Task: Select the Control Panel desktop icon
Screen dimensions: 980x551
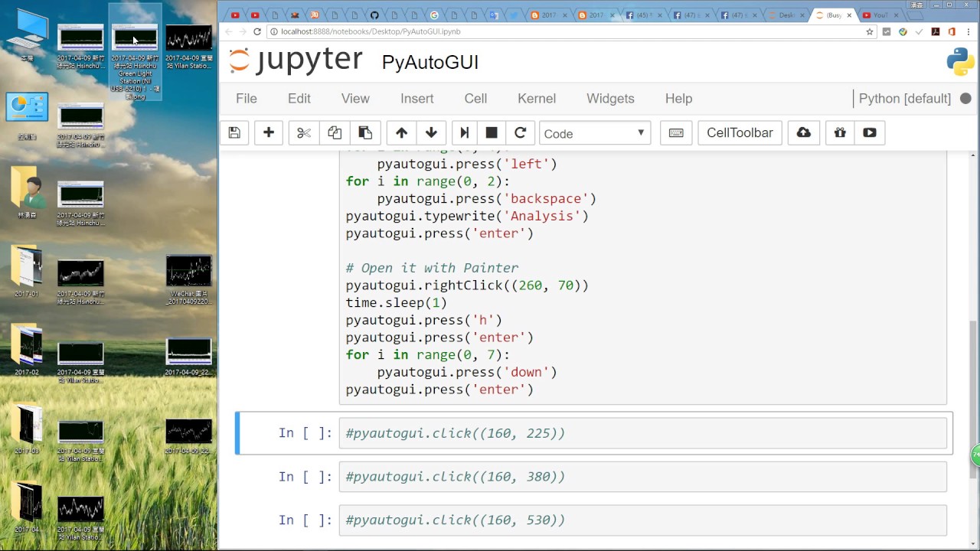Action: pyautogui.click(x=28, y=115)
